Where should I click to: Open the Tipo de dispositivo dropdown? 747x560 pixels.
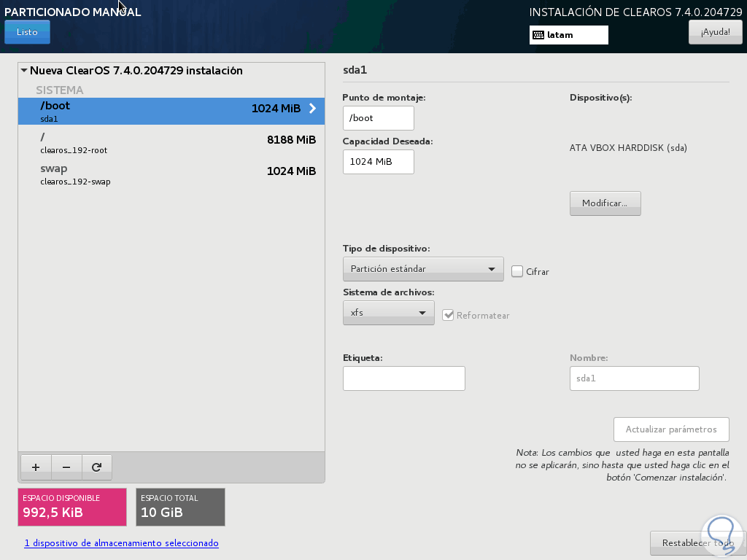tap(423, 269)
